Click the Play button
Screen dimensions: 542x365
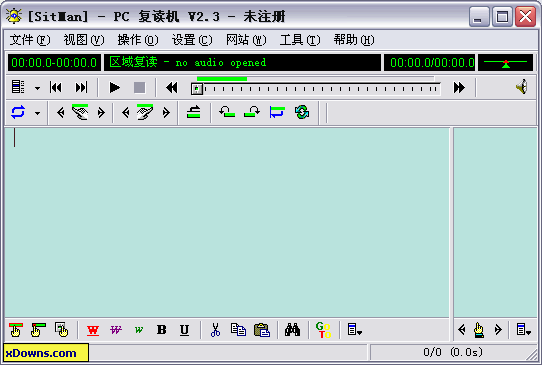[x=114, y=87]
